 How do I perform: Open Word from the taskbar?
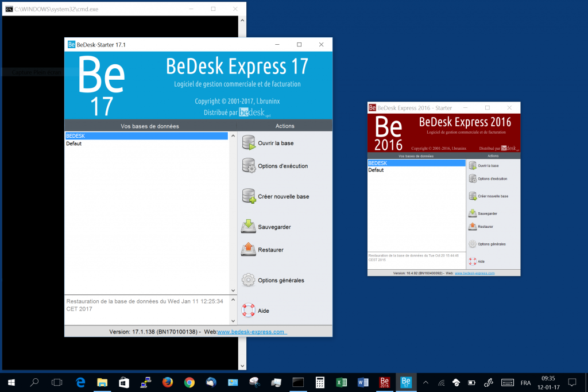point(363,382)
